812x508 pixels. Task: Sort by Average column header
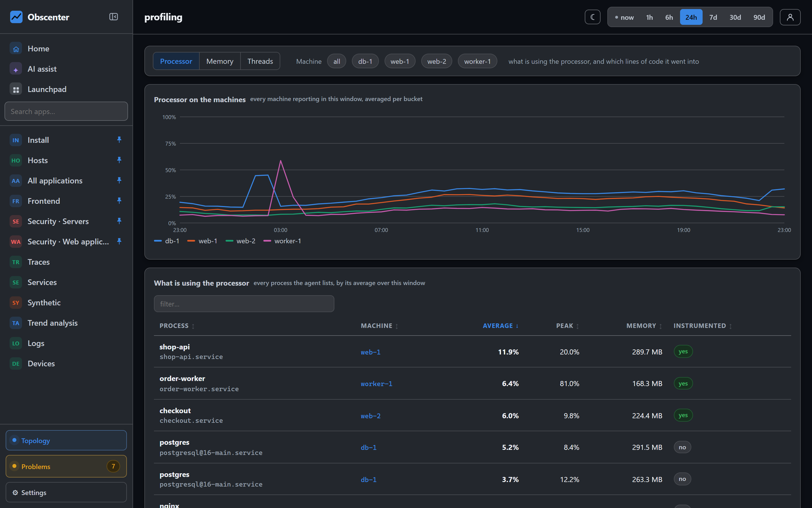(x=501, y=326)
